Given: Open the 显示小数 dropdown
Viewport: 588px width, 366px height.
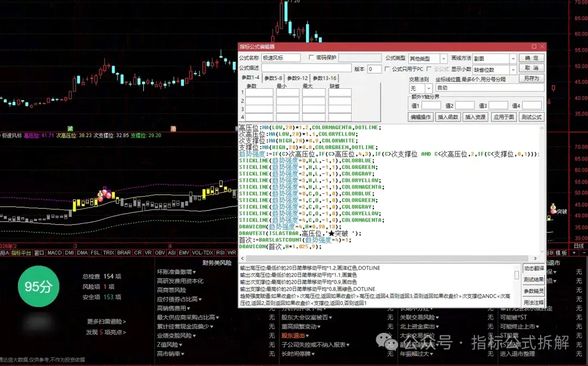Looking at the screenshot, I should 513,70.
